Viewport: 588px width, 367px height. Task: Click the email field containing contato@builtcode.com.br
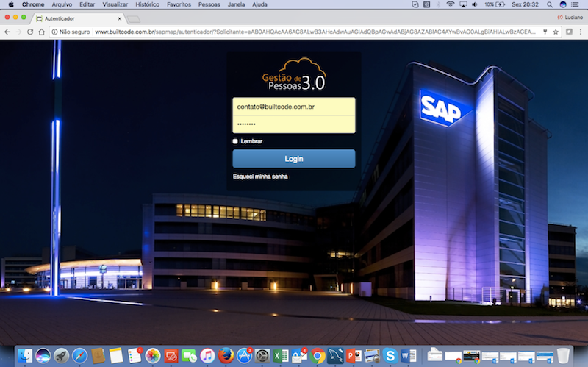pos(293,107)
